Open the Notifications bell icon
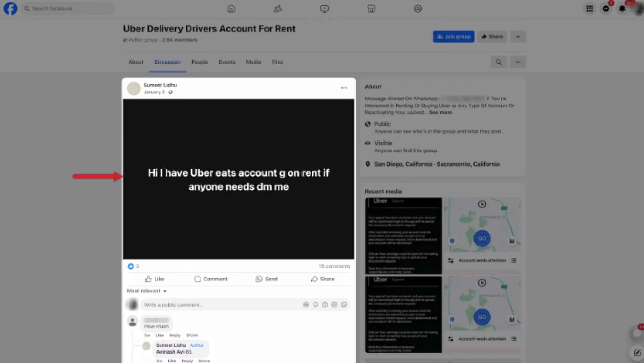This screenshot has height=363, width=644. pyautogui.click(x=622, y=9)
